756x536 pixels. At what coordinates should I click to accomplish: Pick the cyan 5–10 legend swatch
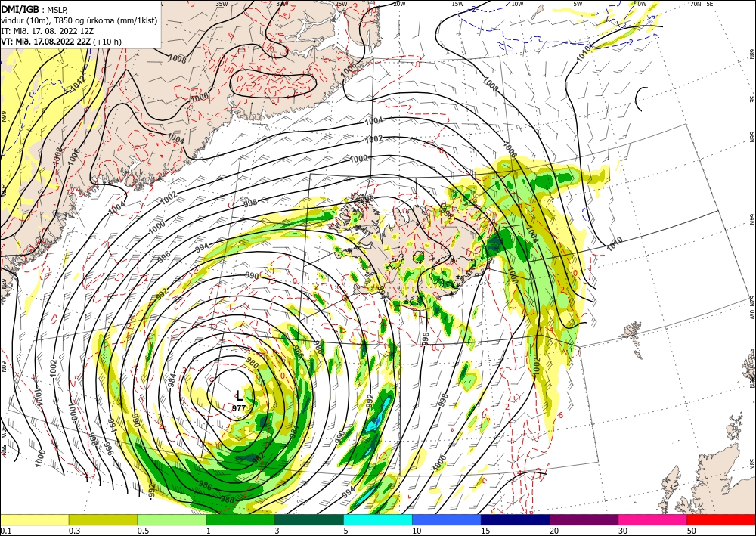(378, 519)
